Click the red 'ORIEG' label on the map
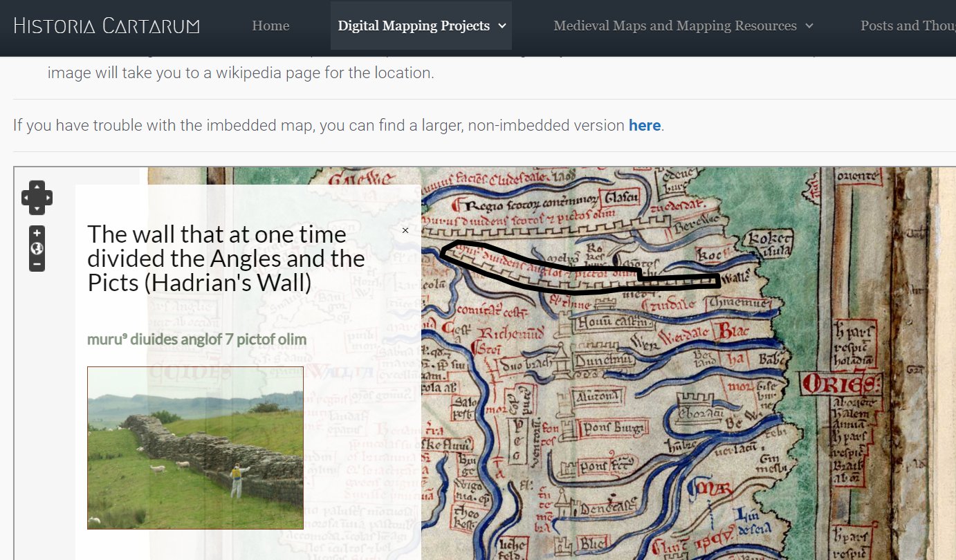This screenshot has height=560, width=956. coord(840,382)
